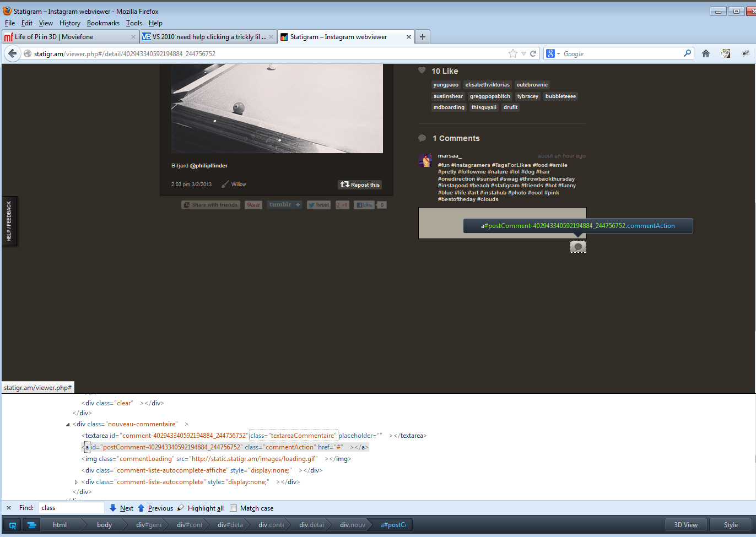756x537 pixels.
Task: Open liker bubbleteeee's profile
Action: [560, 96]
